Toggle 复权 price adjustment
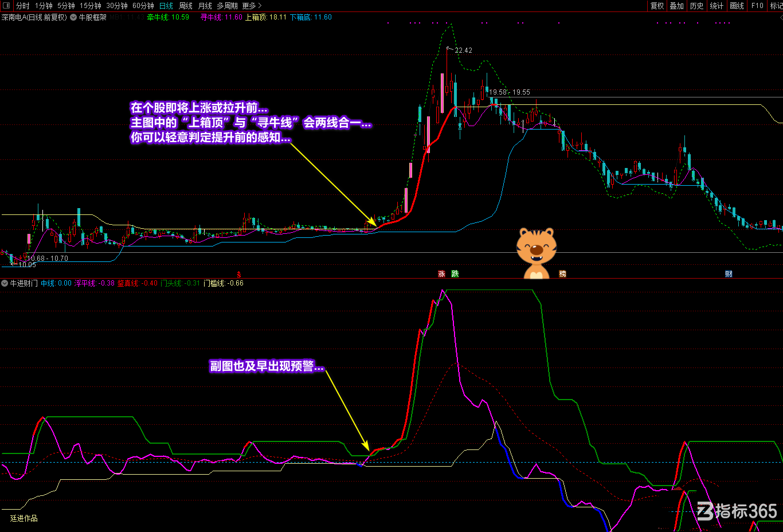This screenshot has width=783, height=532. 657,6
